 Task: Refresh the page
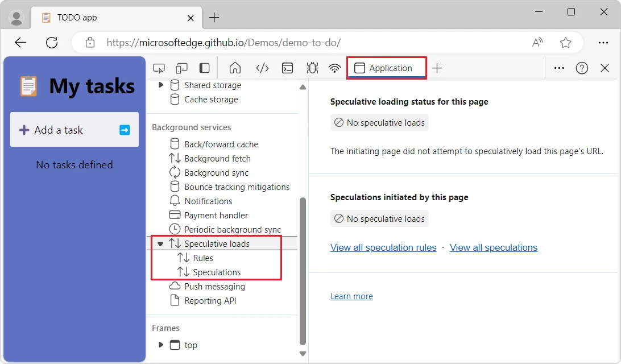[x=52, y=43]
